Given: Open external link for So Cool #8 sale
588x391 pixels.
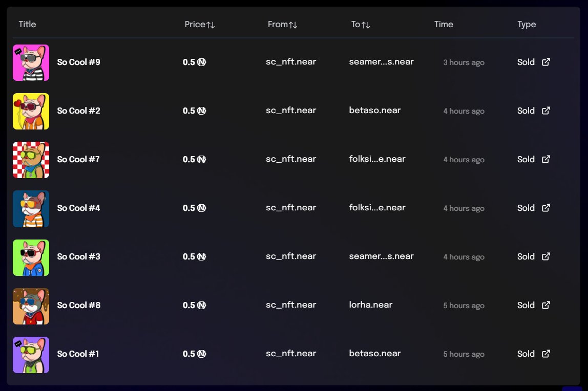Looking at the screenshot, I should [x=545, y=305].
